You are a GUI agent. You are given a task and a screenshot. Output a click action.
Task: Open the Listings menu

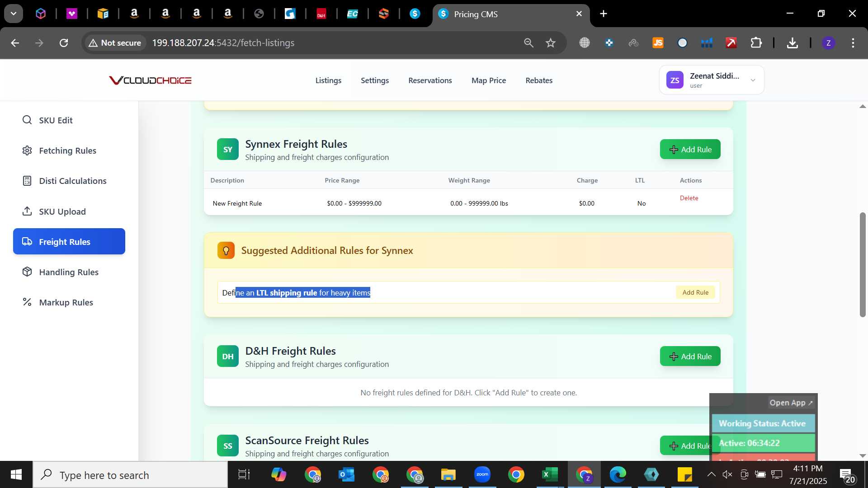pyautogui.click(x=328, y=80)
